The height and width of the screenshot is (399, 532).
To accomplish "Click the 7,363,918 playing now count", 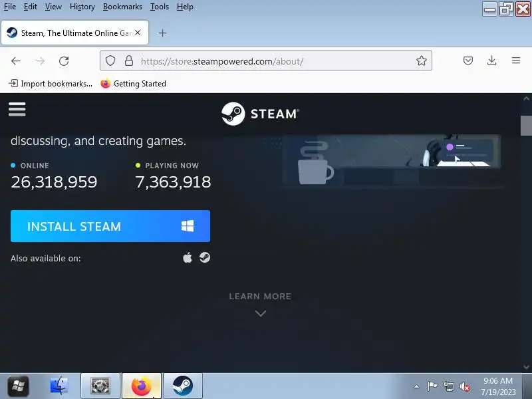I will click(173, 182).
